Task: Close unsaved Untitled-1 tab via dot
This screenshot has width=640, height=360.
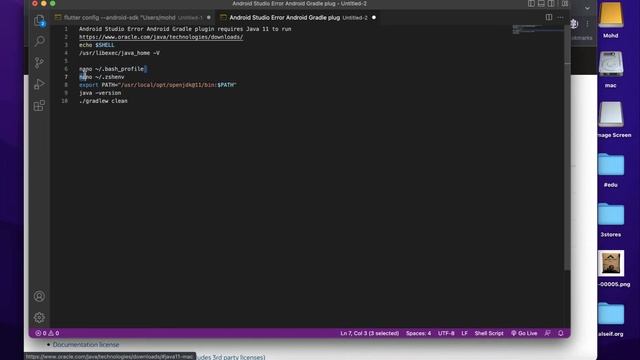Action: pyautogui.click(x=209, y=18)
